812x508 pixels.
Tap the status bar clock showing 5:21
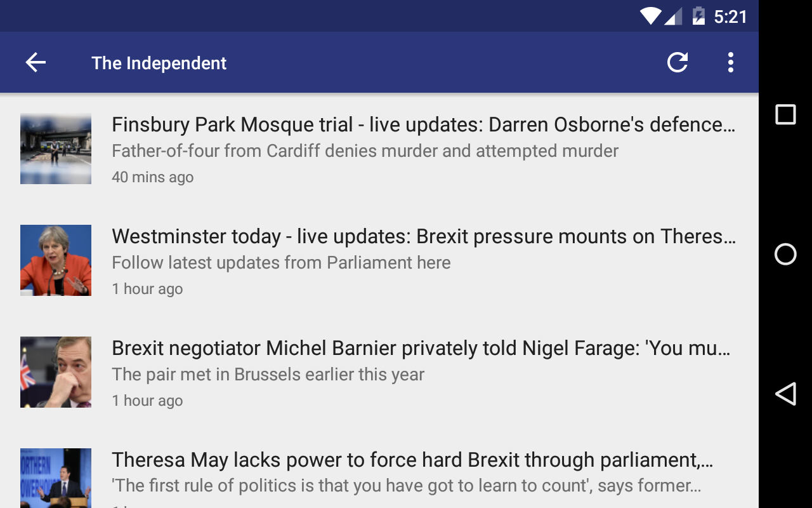[730, 17]
